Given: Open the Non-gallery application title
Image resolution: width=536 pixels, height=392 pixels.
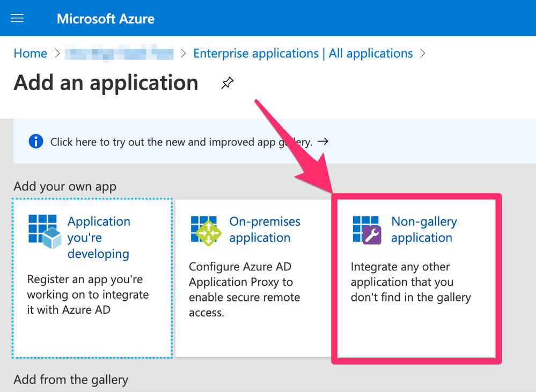Looking at the screenshot, I should pyautogui.click(x=424, y=230).
